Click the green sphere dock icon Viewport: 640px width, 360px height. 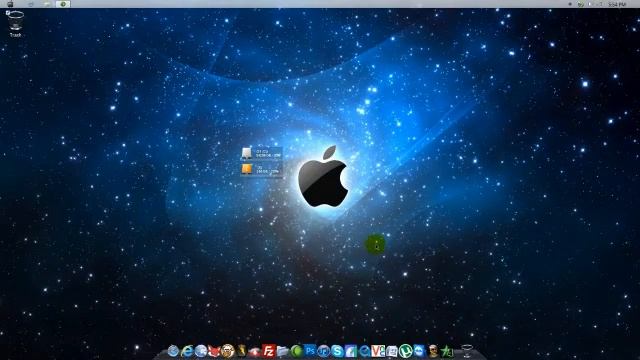(296, 351)
